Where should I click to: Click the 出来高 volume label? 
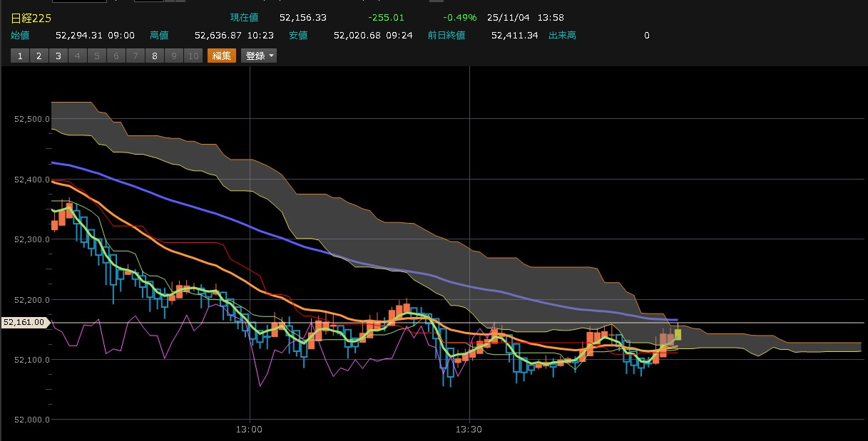point(563,35)
